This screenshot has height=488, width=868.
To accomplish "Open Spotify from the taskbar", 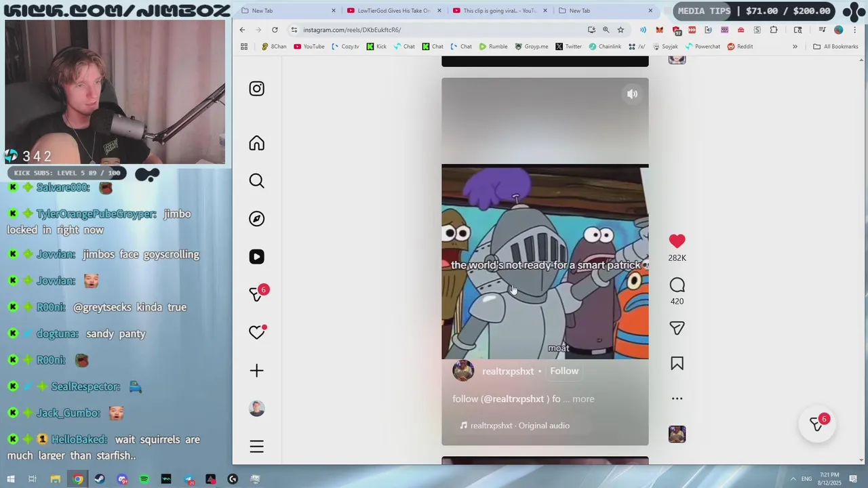I will [x=144, y=479].
